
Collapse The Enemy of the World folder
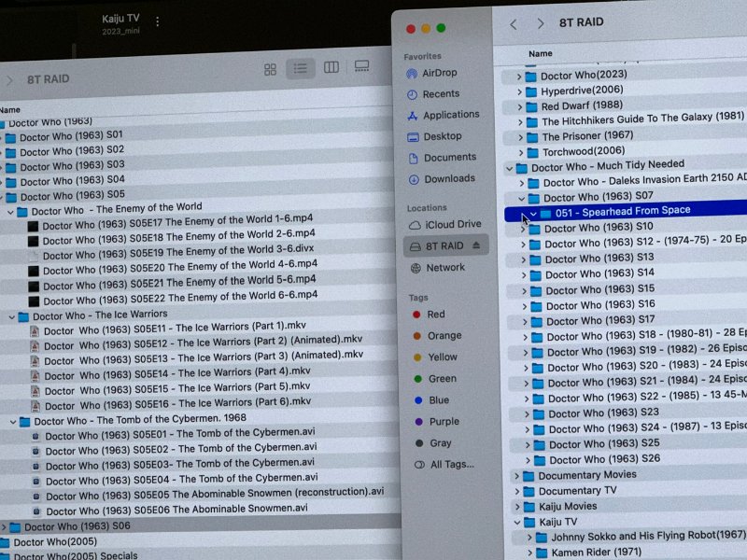pyautogui.click(x=10, y=213)
